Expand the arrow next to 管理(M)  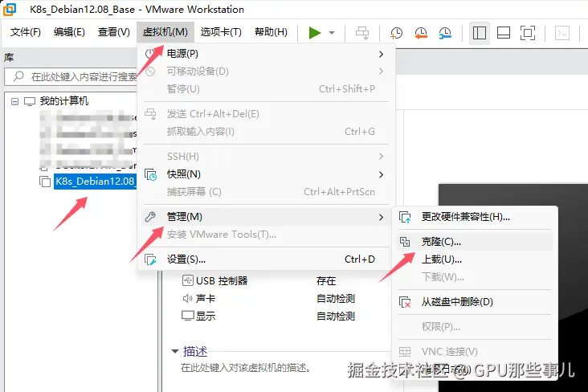pos(381,217)
